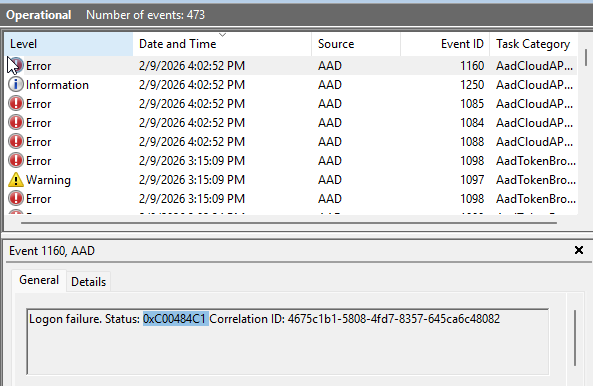Click the AadTokenBro category of event 1097
The image size is (593, 386).
536,180
